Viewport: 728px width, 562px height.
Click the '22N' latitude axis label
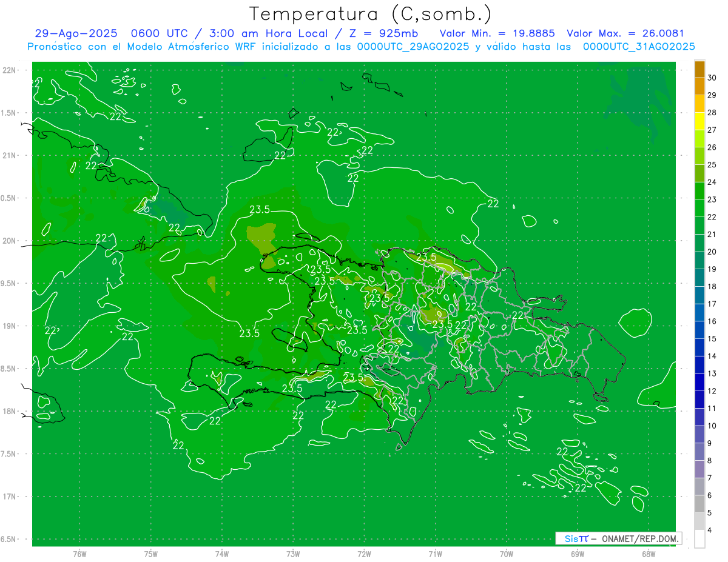point(10,70)
